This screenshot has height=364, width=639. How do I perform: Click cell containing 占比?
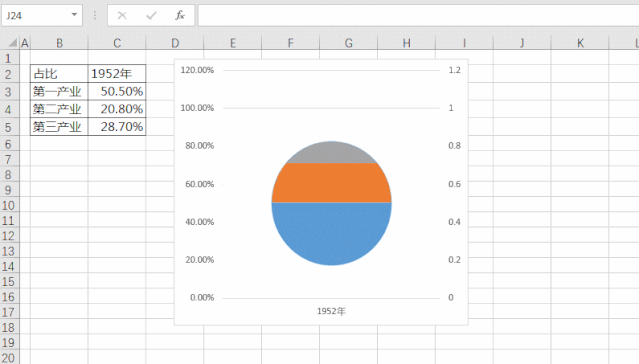point(59,74)
